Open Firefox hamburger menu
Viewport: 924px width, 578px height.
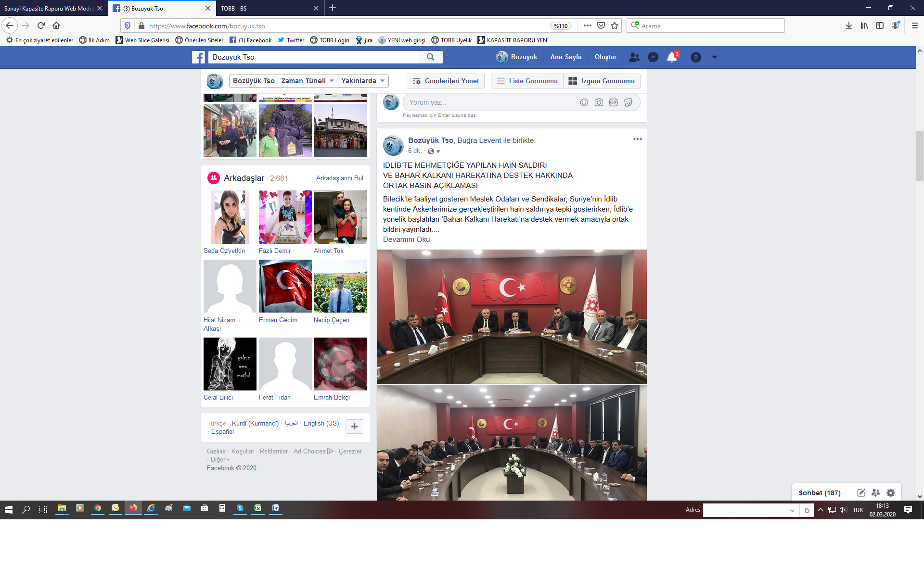pos(915,26)
